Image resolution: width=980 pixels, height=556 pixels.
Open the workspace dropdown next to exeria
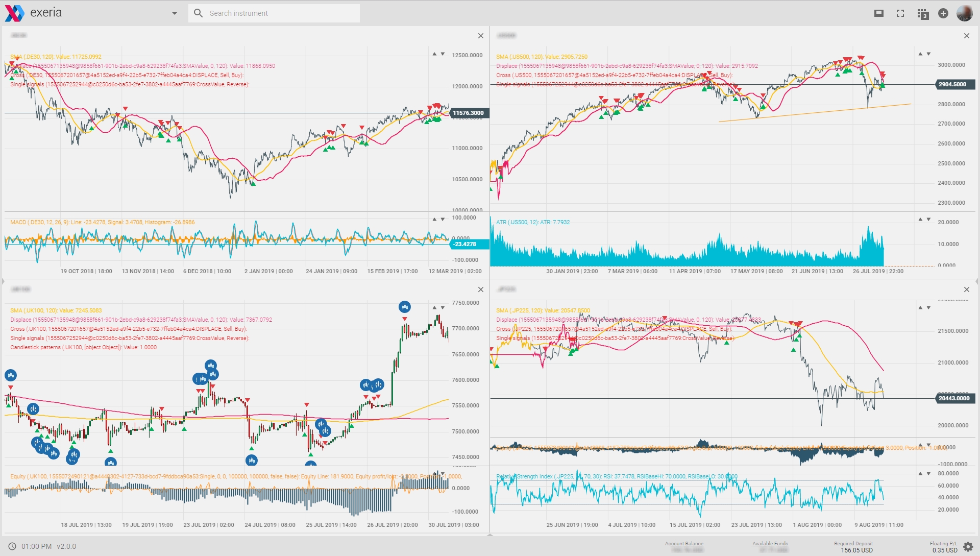175,13
